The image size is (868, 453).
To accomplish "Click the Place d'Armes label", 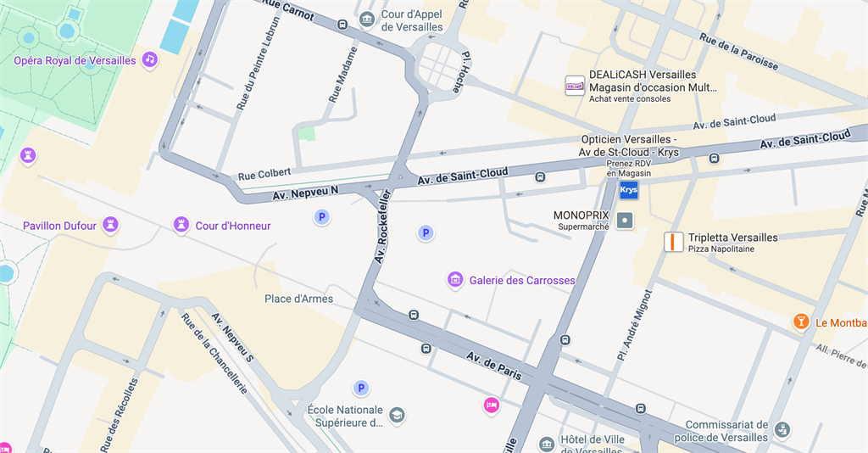I will (299, 299).
